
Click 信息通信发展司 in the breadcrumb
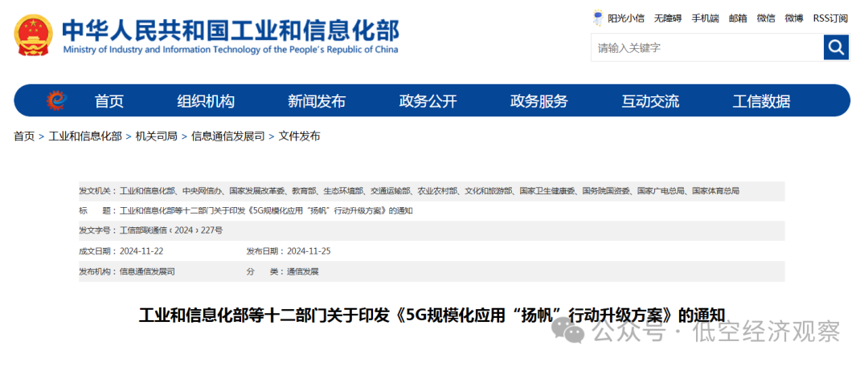tap(228, 136)
